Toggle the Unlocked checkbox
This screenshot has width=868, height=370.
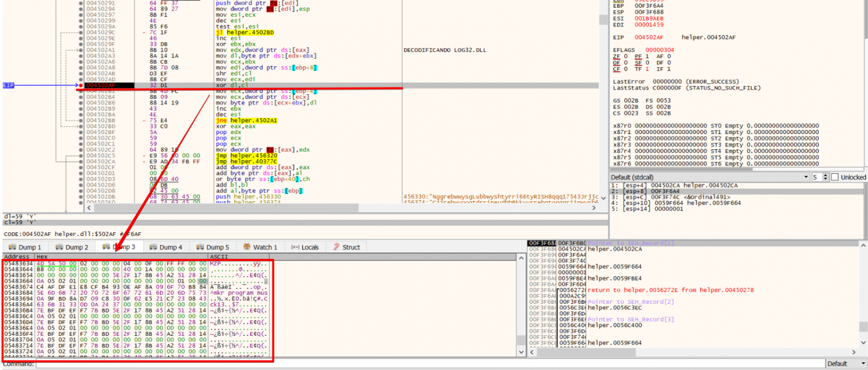[835, 177]
